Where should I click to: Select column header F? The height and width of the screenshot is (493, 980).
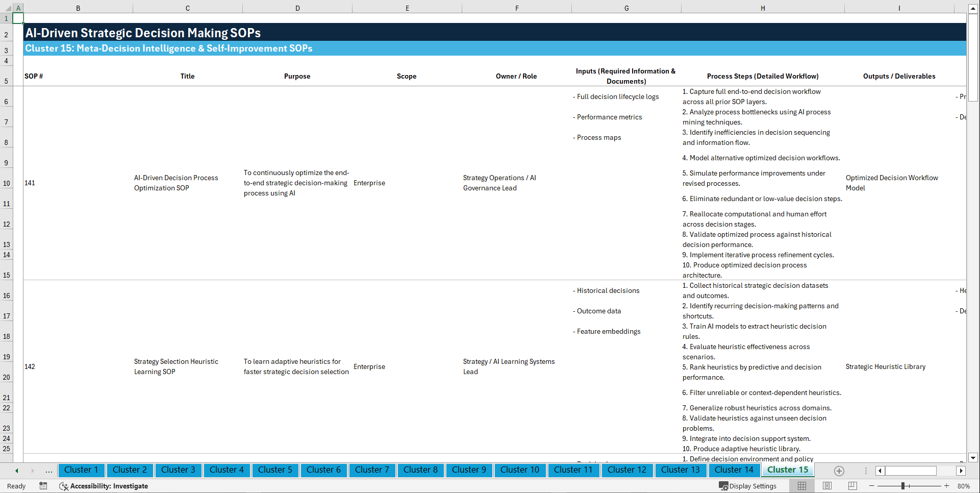pos(517,8)
